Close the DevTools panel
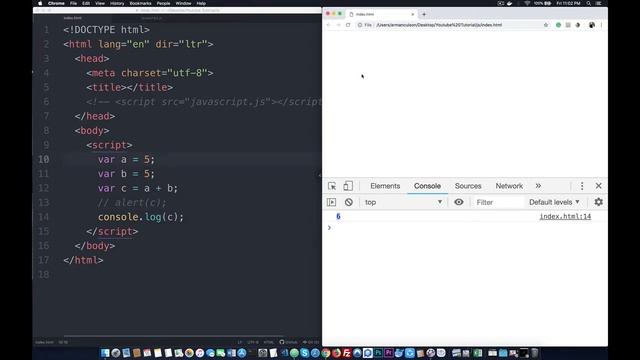Screen dimensions: 640x360 [x=598, y=186]
